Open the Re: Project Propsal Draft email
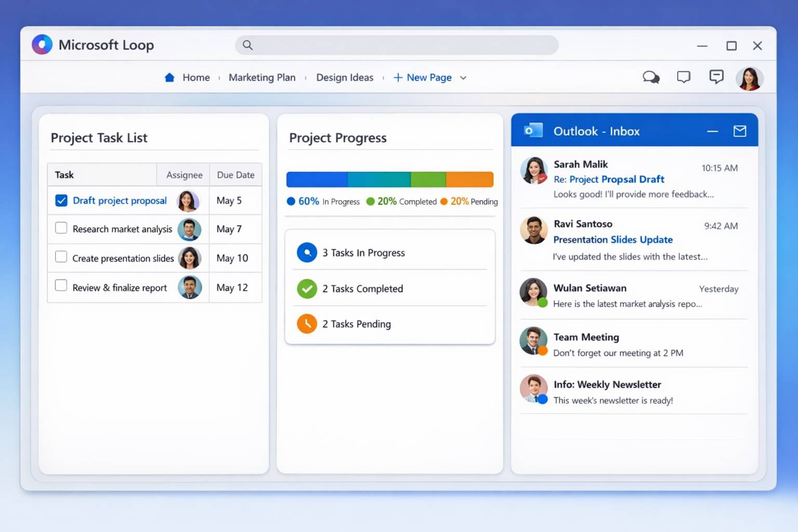This screenshot has width=798, height=532. pyautogui.click(x=608, y=179)
